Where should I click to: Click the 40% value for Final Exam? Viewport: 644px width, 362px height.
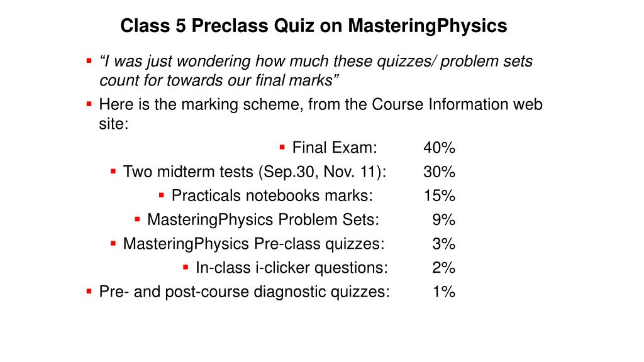tap(439, 148)
